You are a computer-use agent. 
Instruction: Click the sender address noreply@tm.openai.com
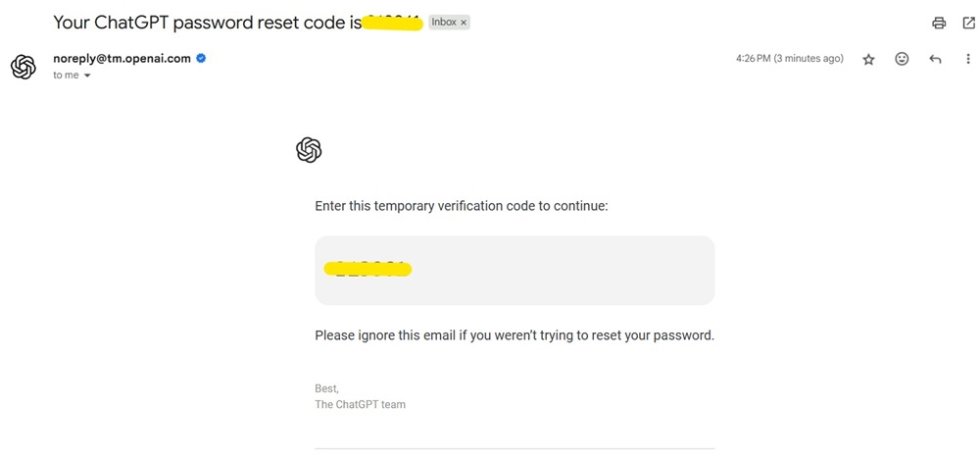tap(122, 59)
